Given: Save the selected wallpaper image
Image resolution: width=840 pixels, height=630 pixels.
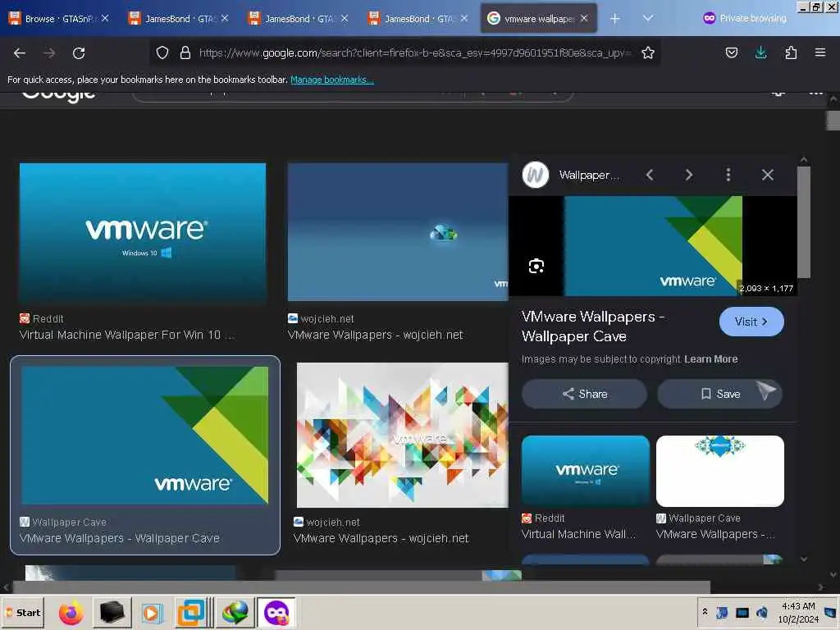Looking at the screenshot, I should click(719, 394).
